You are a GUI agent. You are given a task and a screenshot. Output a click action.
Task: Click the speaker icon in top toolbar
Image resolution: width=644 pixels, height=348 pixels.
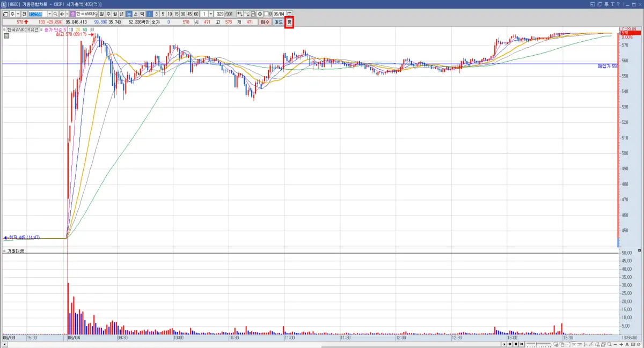[62, 13]
